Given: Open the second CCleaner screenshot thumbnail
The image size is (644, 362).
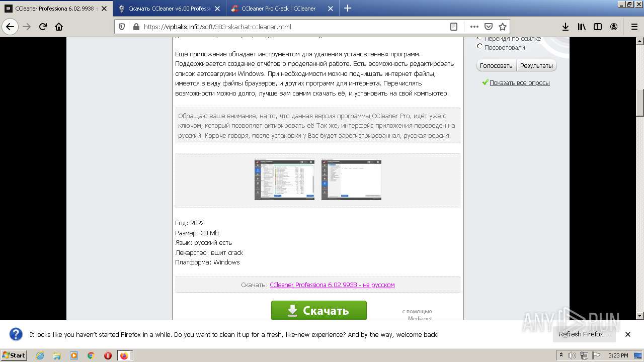Looking at the screenshot, I should click(x=351, y=179).
